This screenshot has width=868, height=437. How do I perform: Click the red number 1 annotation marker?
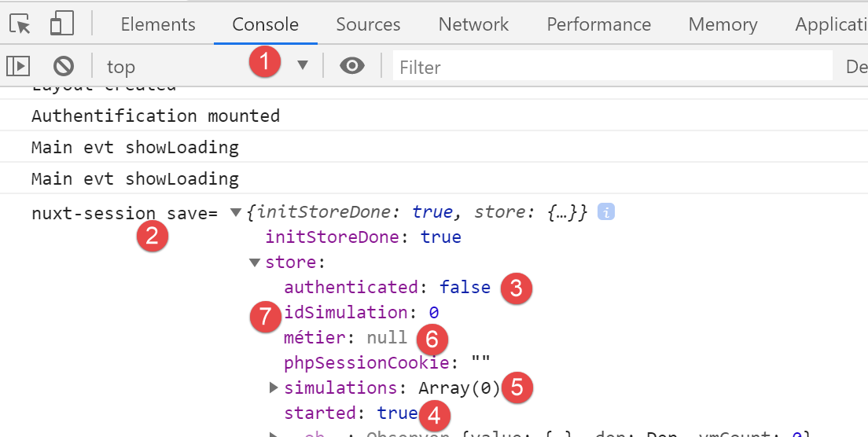pos(264,63)
